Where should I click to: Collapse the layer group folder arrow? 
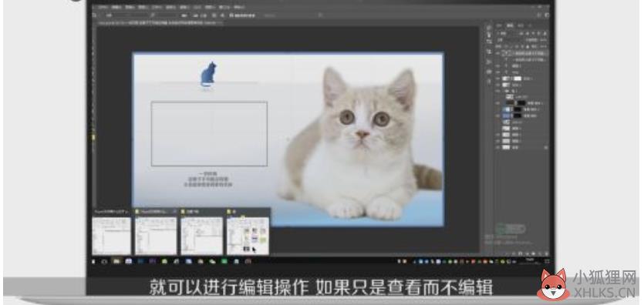click(507, 91)
